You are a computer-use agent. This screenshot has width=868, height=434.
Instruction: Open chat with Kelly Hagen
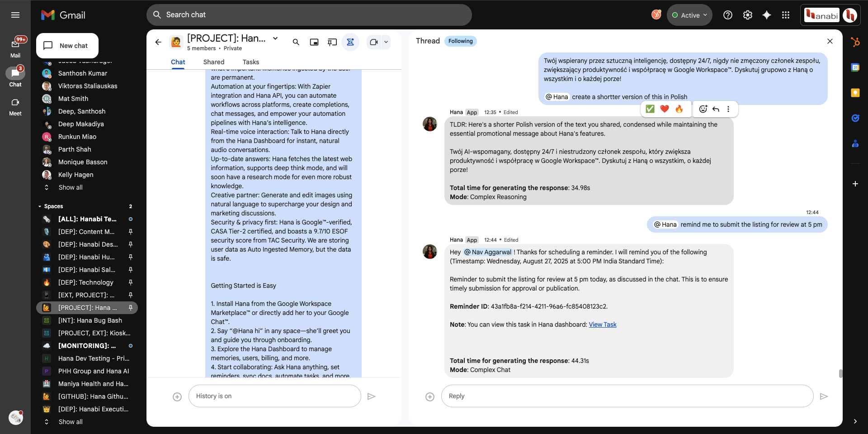75,175
